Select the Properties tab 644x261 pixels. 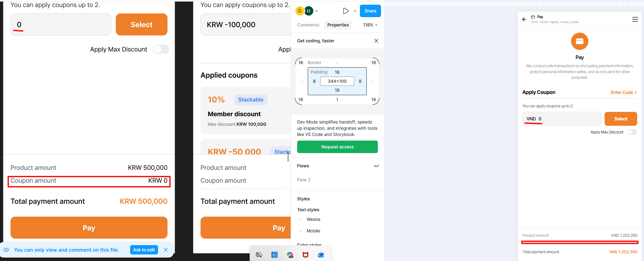(x=338, y=25)
